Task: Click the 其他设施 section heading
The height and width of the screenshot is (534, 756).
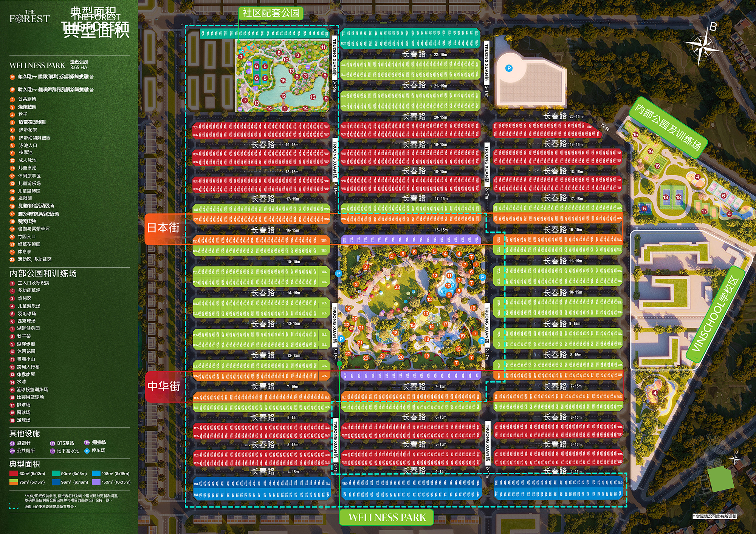Action: [25, 434]
